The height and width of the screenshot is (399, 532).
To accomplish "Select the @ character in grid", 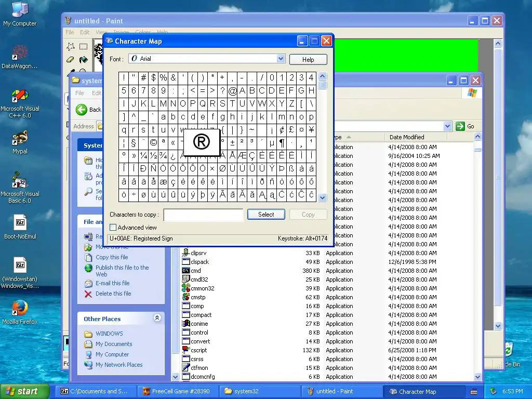I will click(232, 91).
